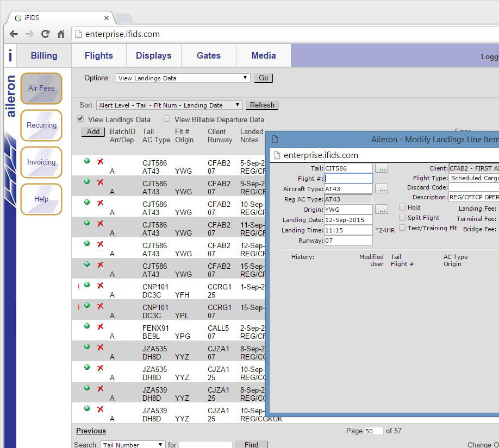499x448 pixels.
Task: Click the Refresh button
Action: pyautogui.click(x=262, y=105)
